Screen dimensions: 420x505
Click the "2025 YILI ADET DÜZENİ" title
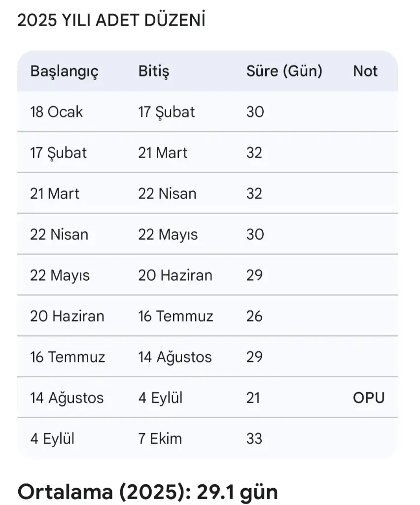click(x=111, y=21)
